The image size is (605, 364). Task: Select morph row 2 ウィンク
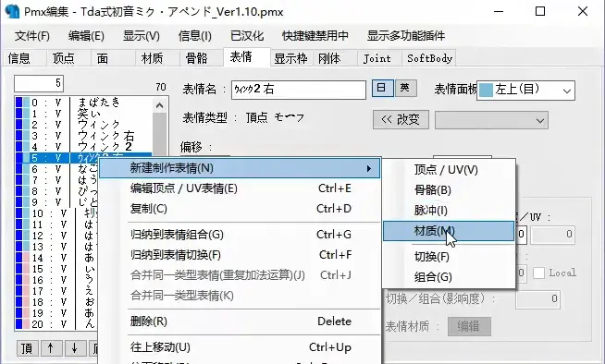point(84,125)
